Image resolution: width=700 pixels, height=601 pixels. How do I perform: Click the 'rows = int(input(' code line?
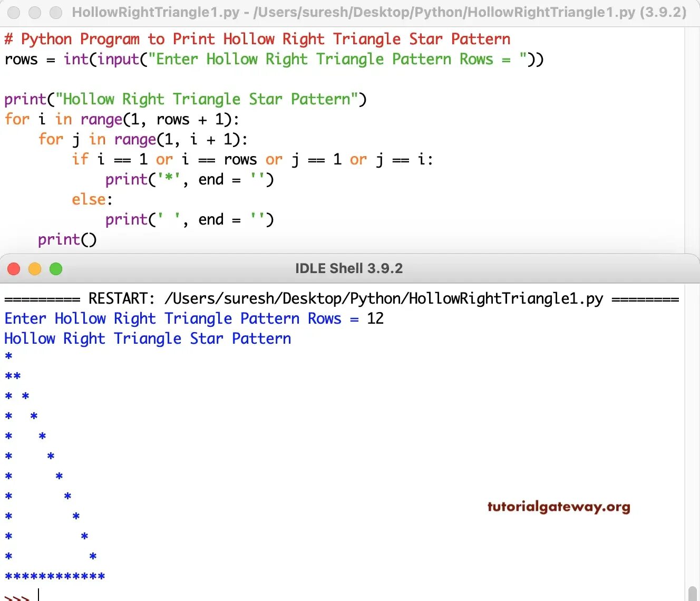pos(274,59)
